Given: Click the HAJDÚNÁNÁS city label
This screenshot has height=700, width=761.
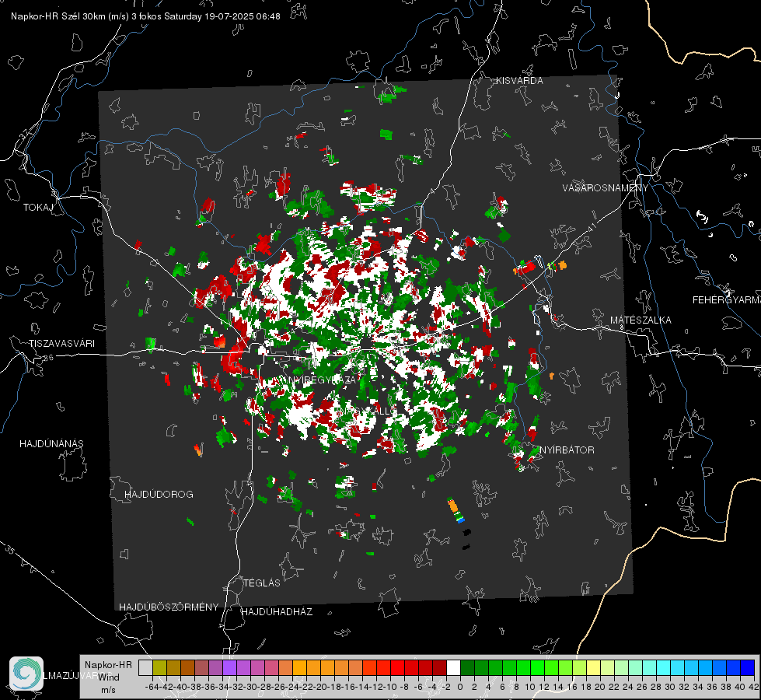Looking at the screenshot, I should pos(51,444).
